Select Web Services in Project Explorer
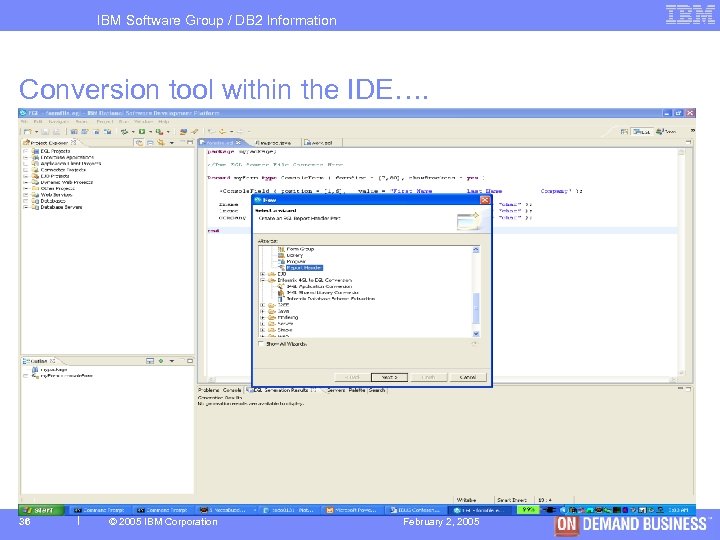Image resolution: width=720 pixels, height=540 pixels. point(56,195)
